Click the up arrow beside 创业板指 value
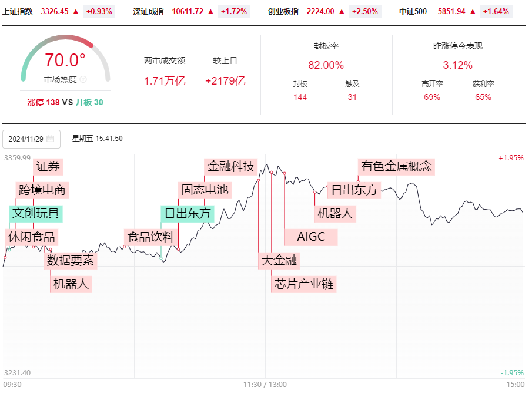 point(342,12)
